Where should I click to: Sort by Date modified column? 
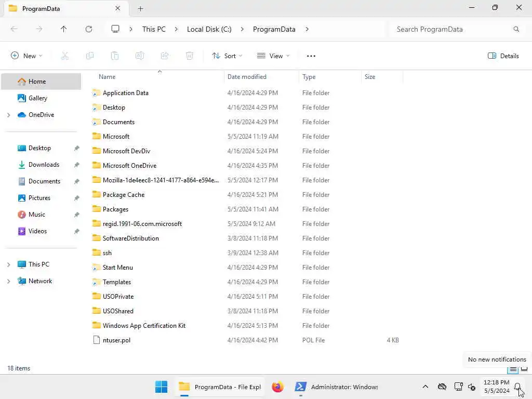247,77
